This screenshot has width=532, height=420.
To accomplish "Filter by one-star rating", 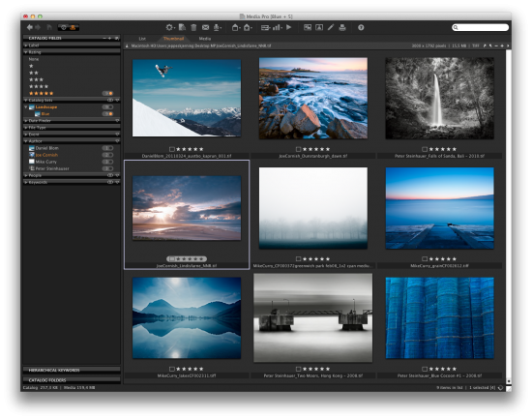I will coord(31,66).
